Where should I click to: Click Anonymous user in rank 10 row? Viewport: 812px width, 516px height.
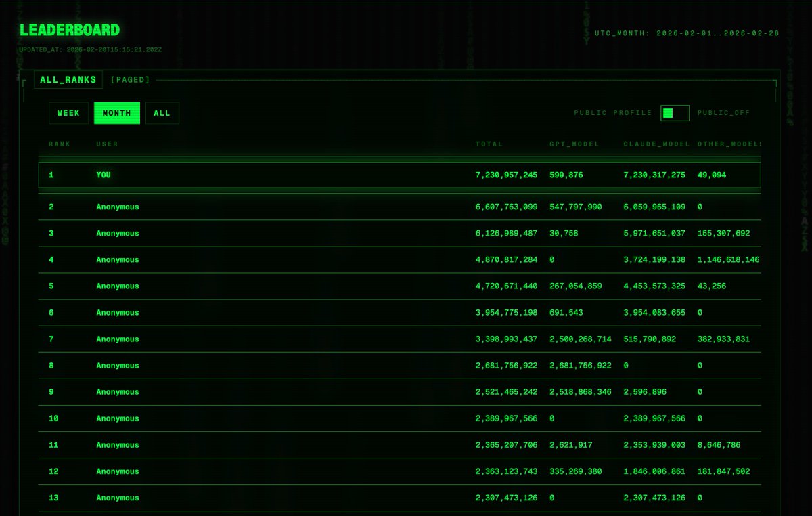(118, 418)
